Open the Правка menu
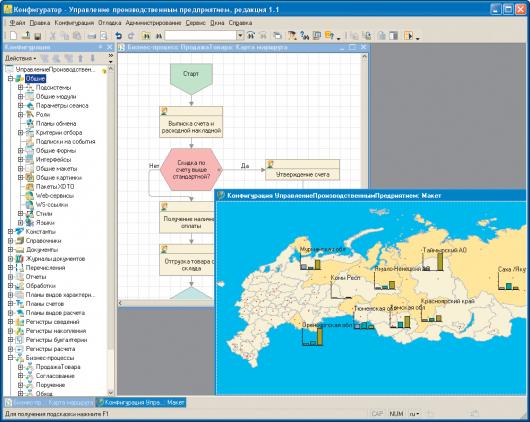Viewport: 530px width, 422px height. click(x=40, y=23)
